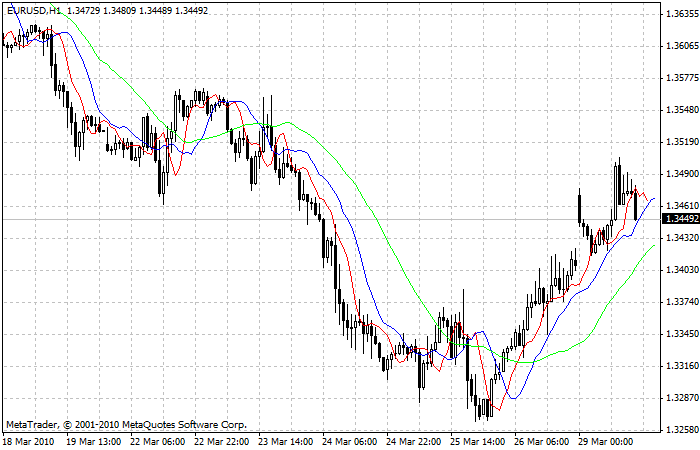700x450 pixels.
Task: Select the 1.34900 price level label
Action: (681, 174)
